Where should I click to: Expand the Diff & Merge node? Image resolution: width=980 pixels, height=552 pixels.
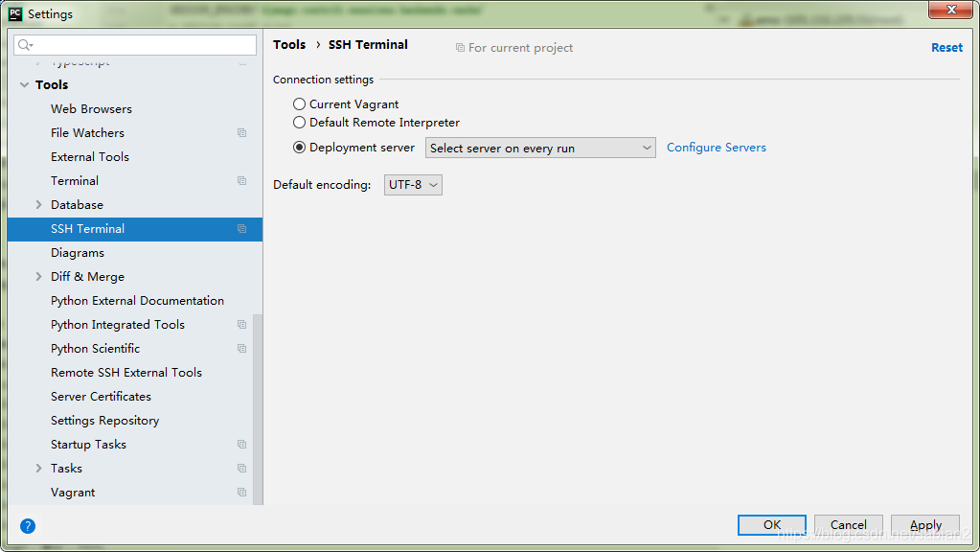38,276
